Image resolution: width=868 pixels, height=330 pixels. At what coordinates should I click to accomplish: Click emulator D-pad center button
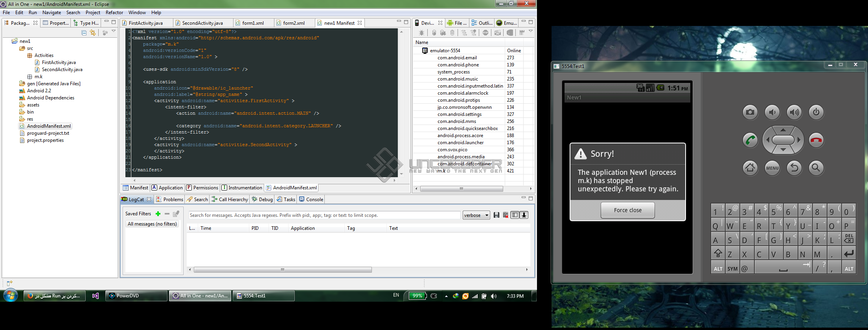(783, 140)
